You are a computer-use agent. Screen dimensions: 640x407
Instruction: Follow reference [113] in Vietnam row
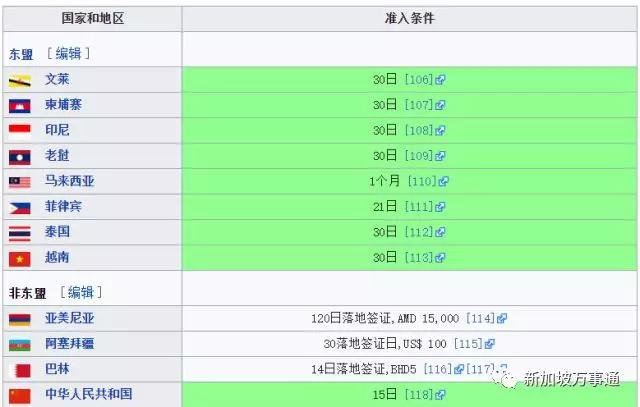click(x=418, y=258)
